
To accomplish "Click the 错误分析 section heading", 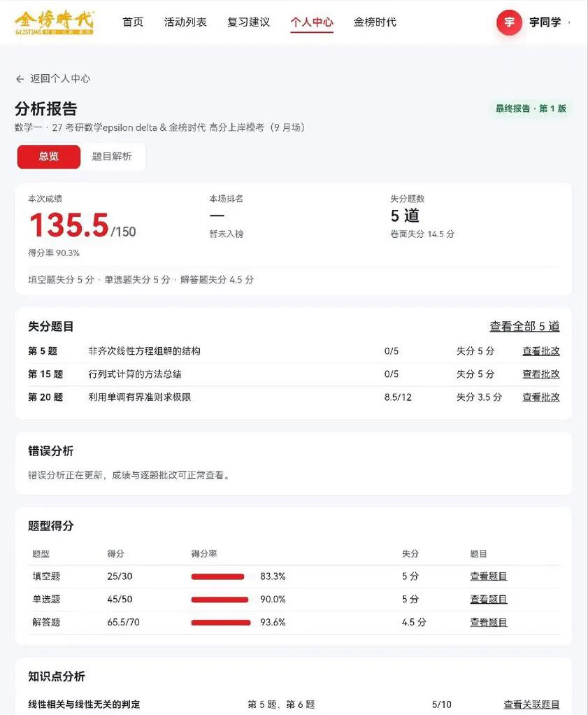I will [x=50, y=451].
